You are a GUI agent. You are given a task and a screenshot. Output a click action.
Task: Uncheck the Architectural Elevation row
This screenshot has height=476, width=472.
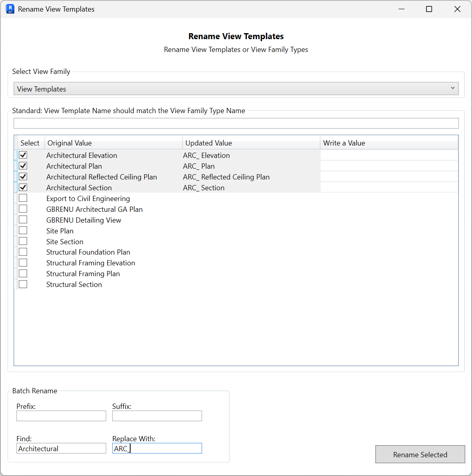(x=23, y=155)
